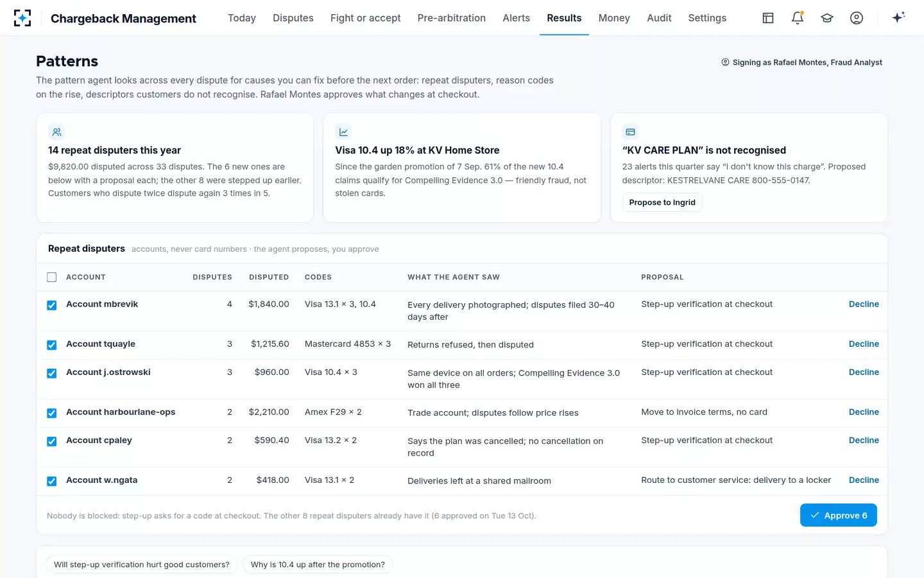Viewport: 924px width, 578px height.
Task: Uncheck Account harbourlane-ops checkbox
Action: click(x=52, y=414)
